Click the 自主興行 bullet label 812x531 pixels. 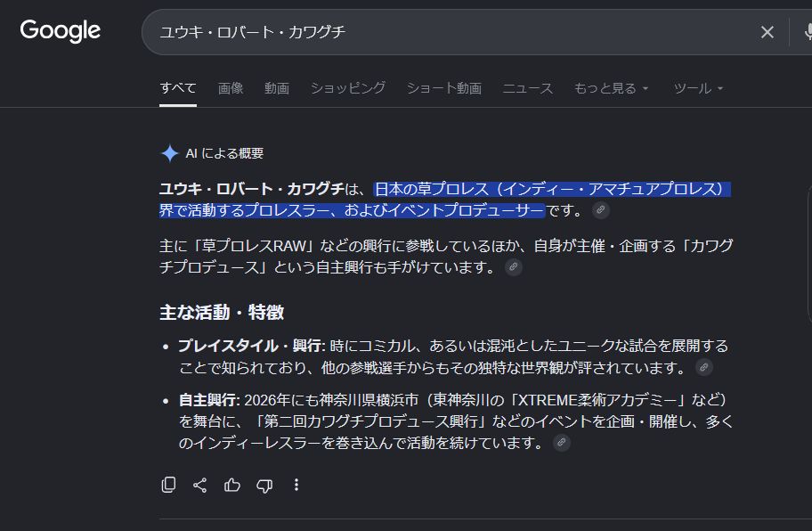point(207,400)
